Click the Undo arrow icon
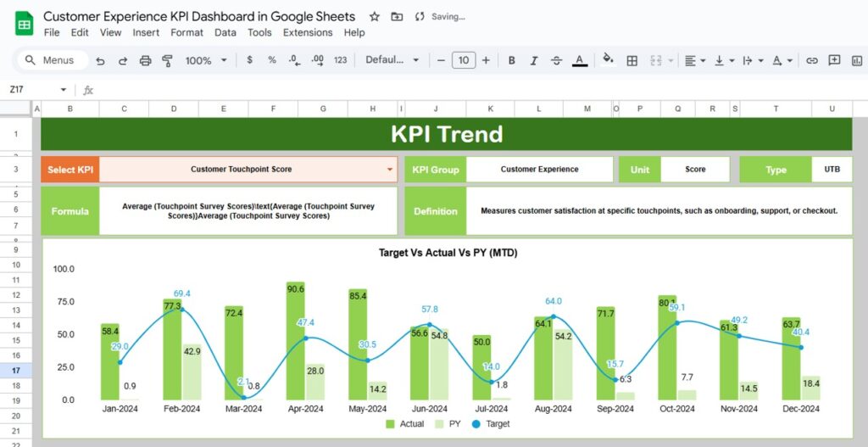 click(x=100, y=60)
